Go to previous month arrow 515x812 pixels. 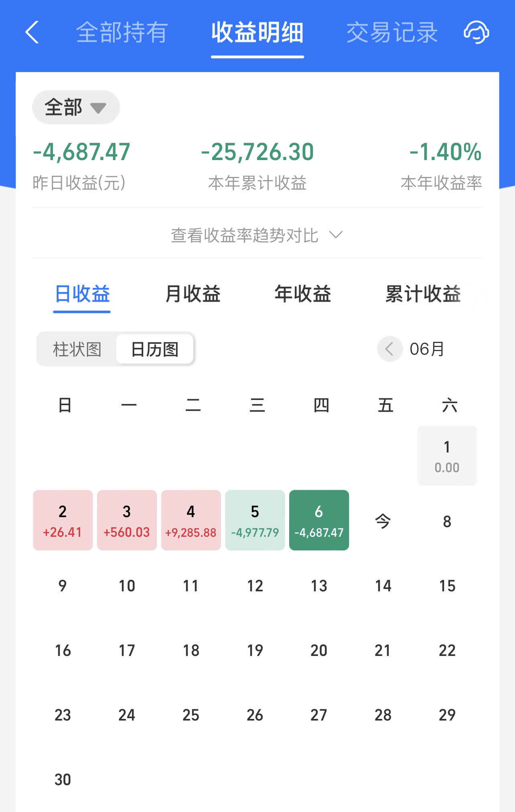389,349
